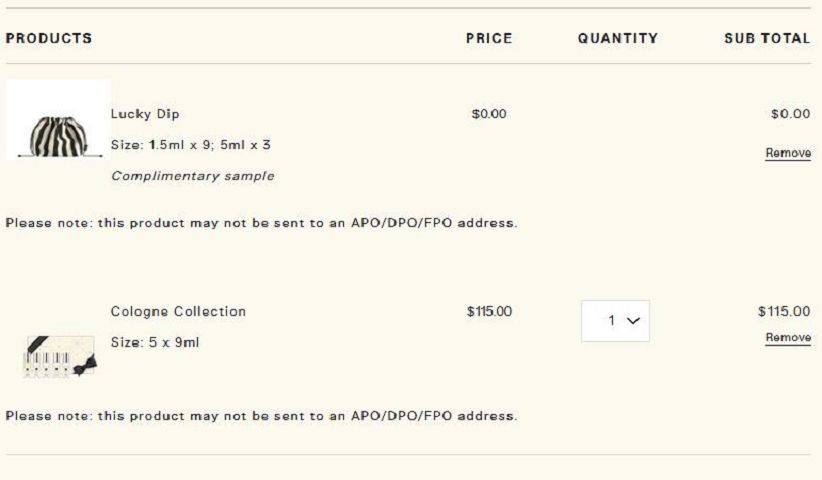Click the Cologne Collection product name
Image resolution: width=822 pixels, height=480 pixels.
pyautogui.click(x=178, y=311)
